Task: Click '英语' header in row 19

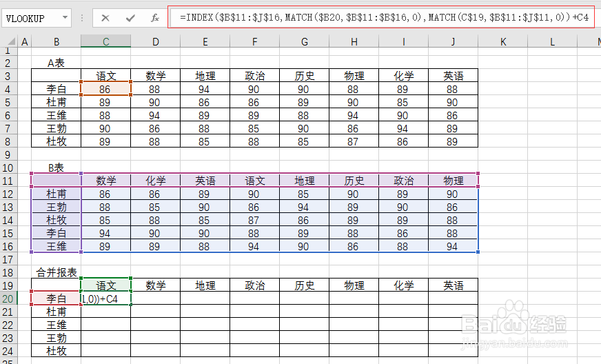Action: tap(453, 285)
